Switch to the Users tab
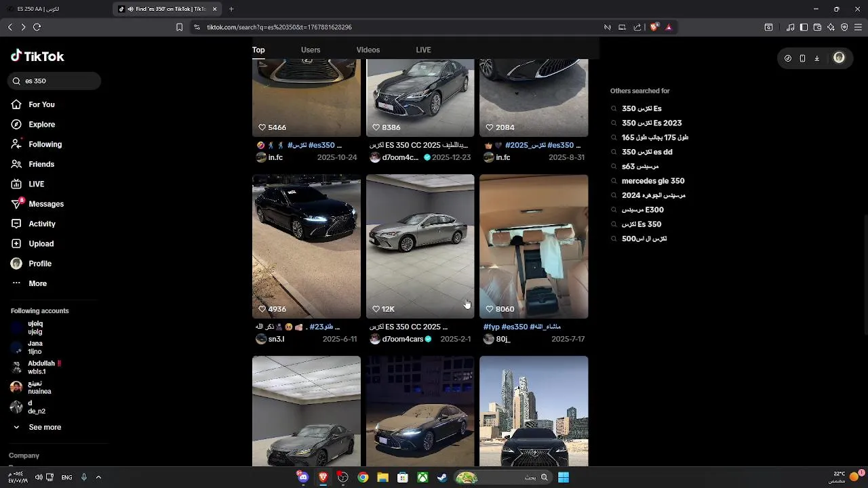868x488 pixels. coord(311,49)
